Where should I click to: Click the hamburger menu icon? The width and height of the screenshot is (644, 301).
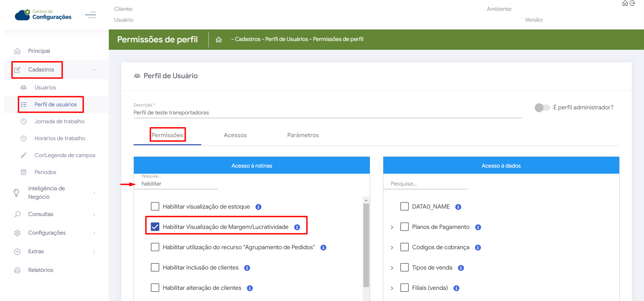pyautogui.click(x=90, y=15)
